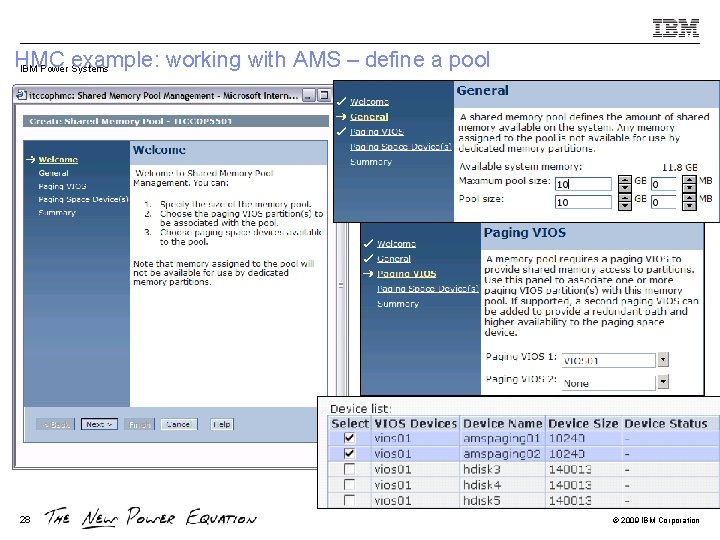The width and height of the screenshot is (720, 540).
Task: Click Pool size MB stepper arrows
Action: (x=689, y=202)
